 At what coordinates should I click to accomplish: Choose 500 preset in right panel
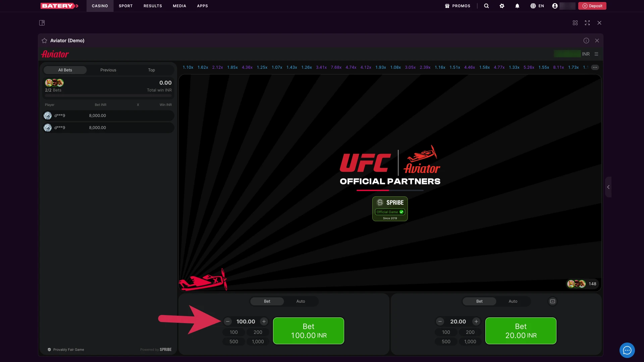446,342
